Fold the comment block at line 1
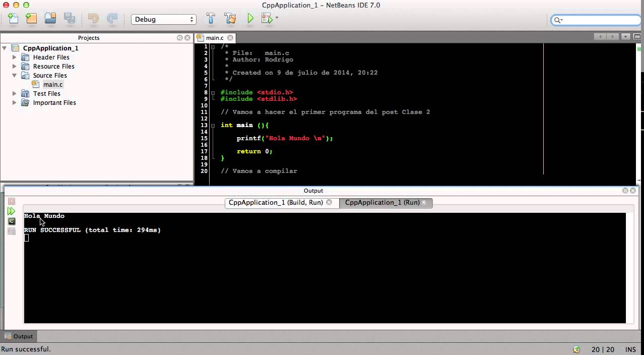Viewport: 644px width, 355px height. [x=213, y=46]
